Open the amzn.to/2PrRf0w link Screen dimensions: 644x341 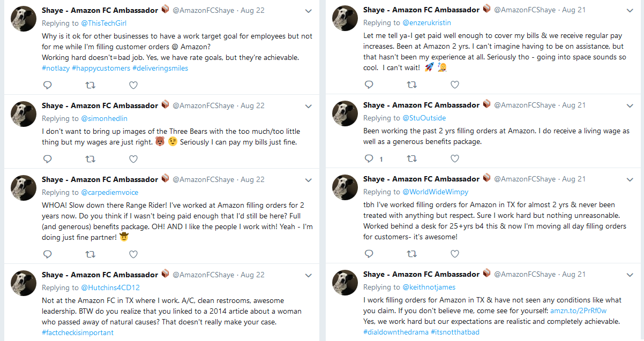tap(578, 310)
